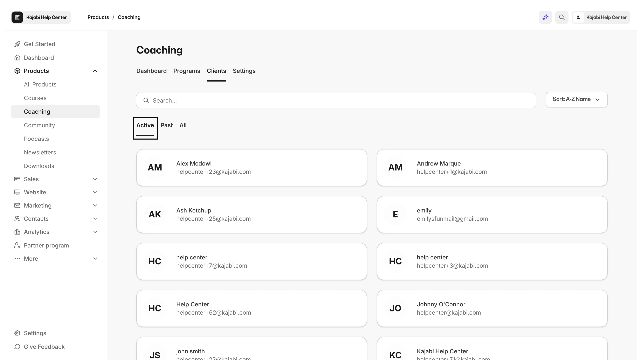Click the search magnifier icon in top bar
The width and height of the screenshot is (641, 364).
point(562,17)
